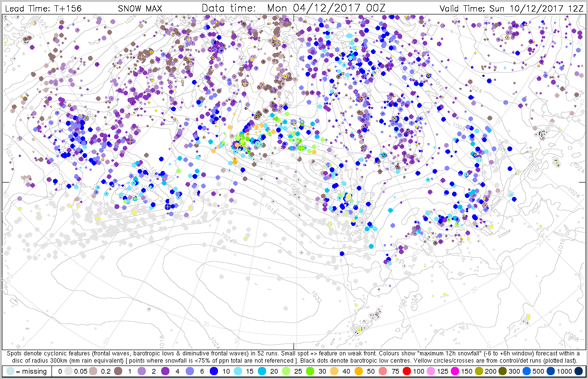The image size is (588, 379).
Task: Choose the medium blue swatch between 500 and 1000
Action: 551,371
